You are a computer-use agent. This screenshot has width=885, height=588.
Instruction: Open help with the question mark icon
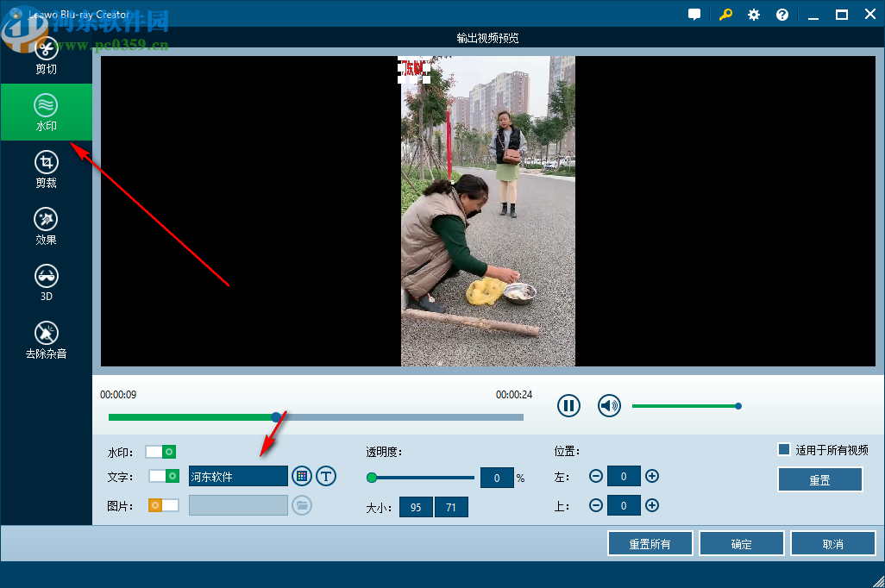click(781, 14)
